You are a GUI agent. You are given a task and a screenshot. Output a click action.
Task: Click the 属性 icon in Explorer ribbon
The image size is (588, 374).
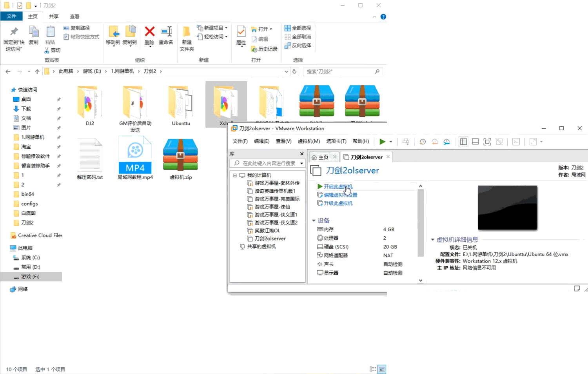(241, 31)
